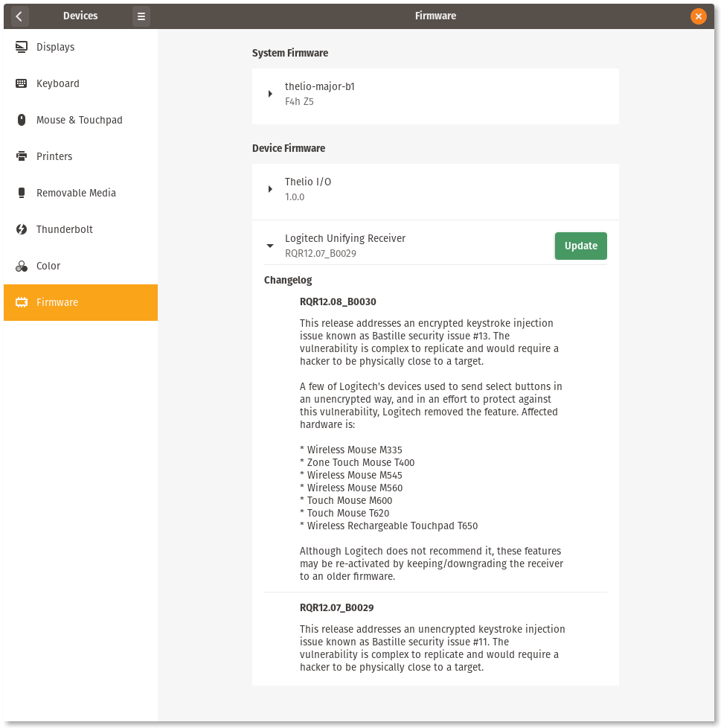Click the Wireless Mouse M335 list entry
This screenshot has height=728, width=721.
point(351,450)
